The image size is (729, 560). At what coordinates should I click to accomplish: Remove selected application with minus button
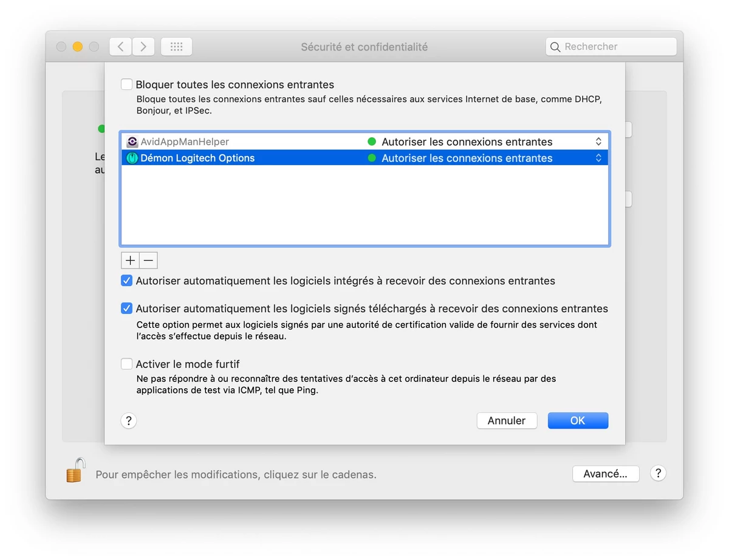coord(148,261)
